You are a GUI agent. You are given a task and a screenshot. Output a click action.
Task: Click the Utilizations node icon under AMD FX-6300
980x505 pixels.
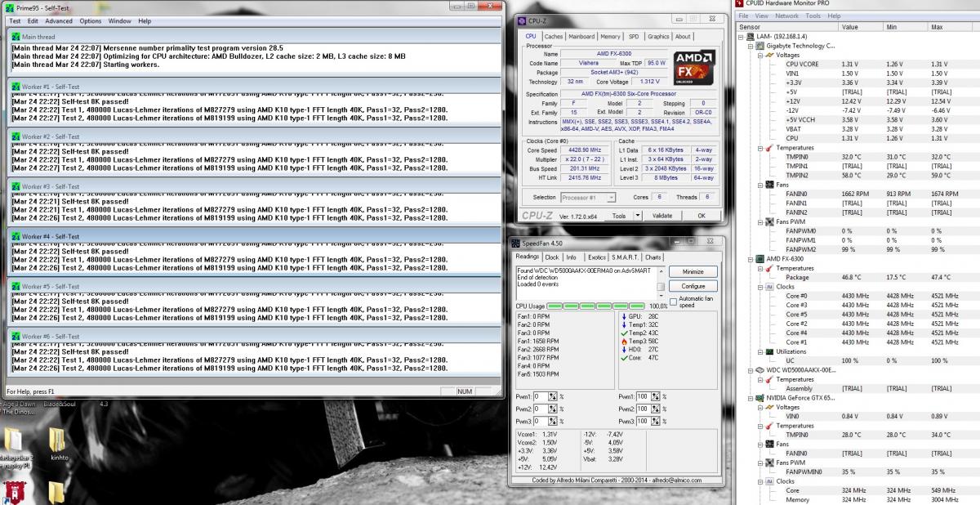[x=769, y=351]
